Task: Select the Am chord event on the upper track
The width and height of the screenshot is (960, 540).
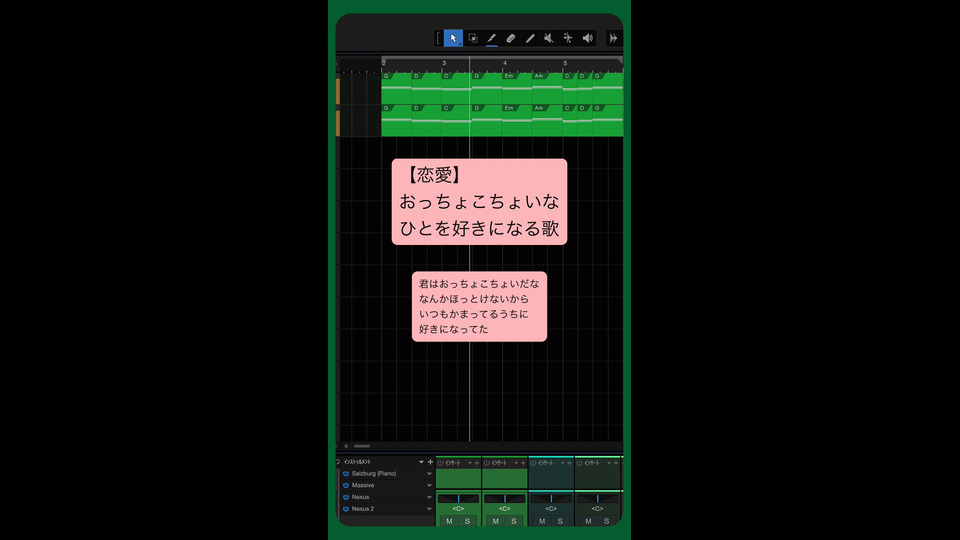Action: point(547,88)
